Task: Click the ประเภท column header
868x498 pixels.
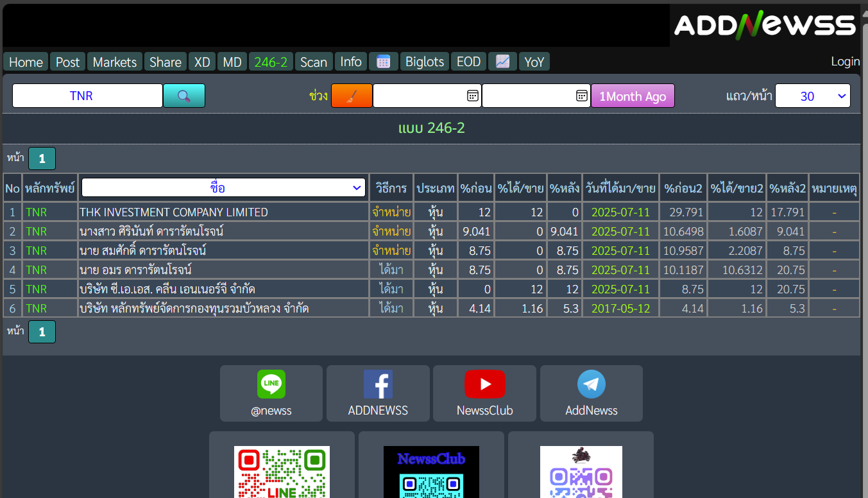Action: pyautogui.click(x=435, y=188)
